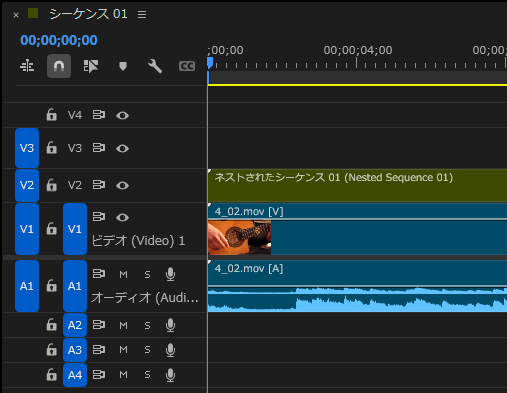Select the V3 track target label
The image size is (507, 393).
pos(75,148)
